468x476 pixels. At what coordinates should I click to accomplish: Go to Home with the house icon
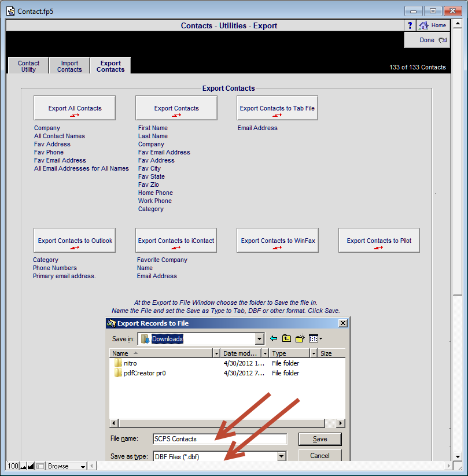(433, 25)
